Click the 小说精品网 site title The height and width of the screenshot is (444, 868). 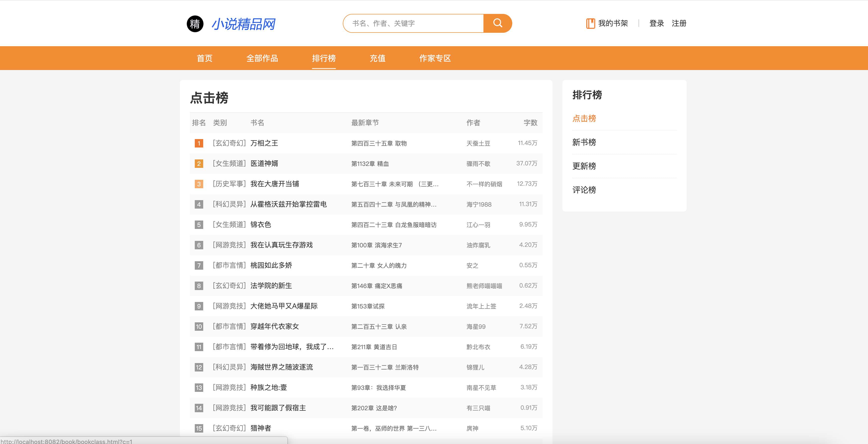click(x=243, y=24)
